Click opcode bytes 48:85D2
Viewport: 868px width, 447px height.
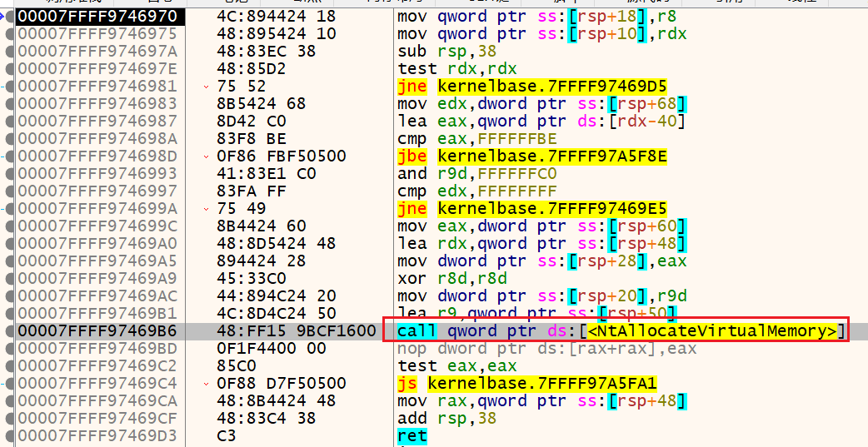(x=252, y=69)
